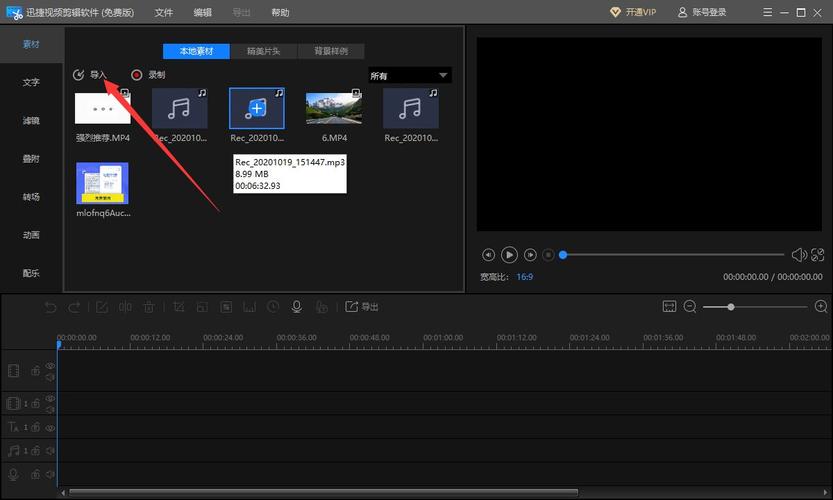Select the split clip tool

tap(125, 307)
